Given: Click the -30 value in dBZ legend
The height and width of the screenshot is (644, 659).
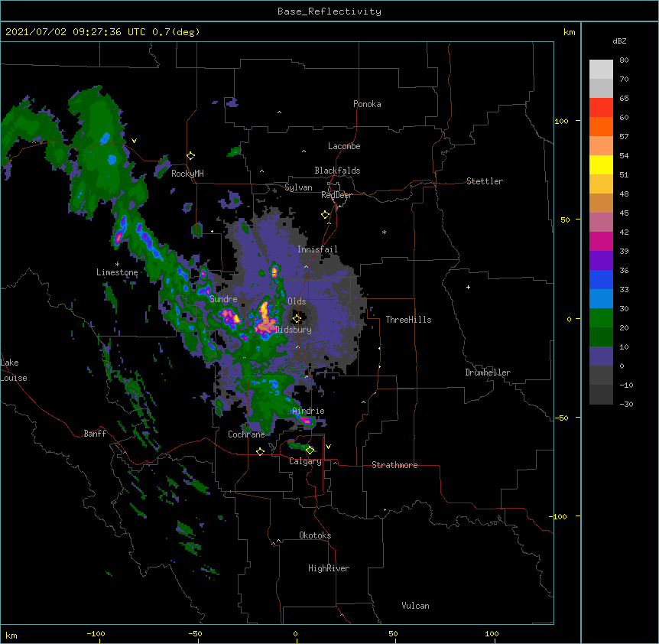Looking at the screenshot, I should 626,404.
